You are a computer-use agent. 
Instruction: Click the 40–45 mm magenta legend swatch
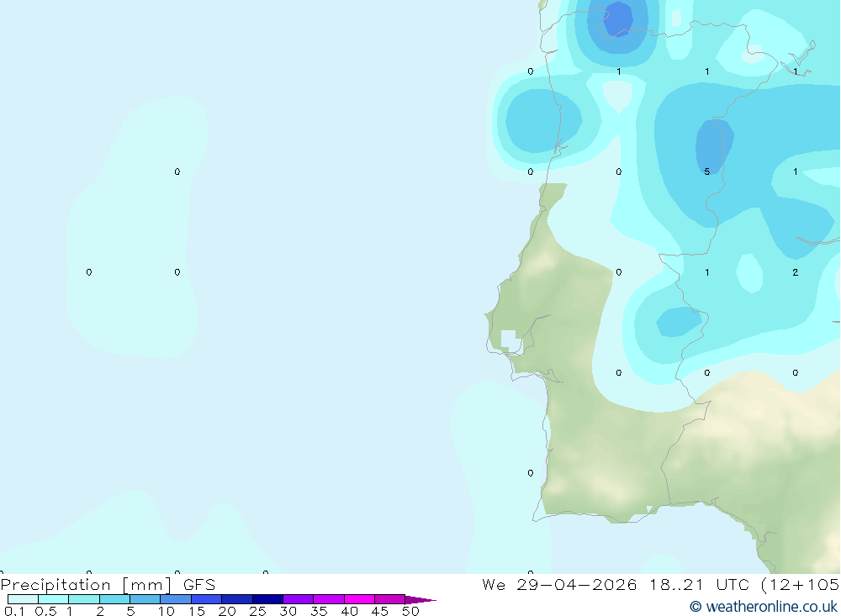coord(359,599)
